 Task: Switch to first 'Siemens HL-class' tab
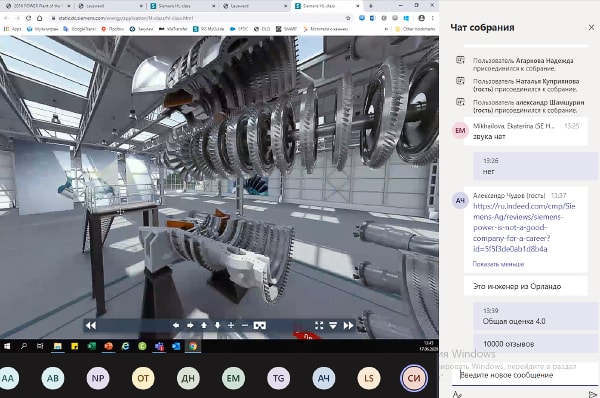182,6
